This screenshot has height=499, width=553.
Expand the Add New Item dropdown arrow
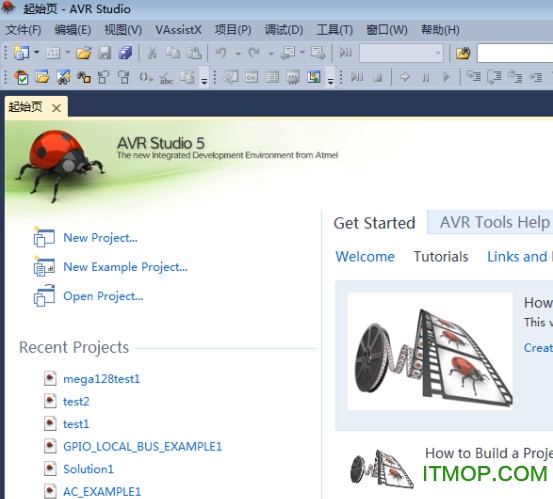68,53
